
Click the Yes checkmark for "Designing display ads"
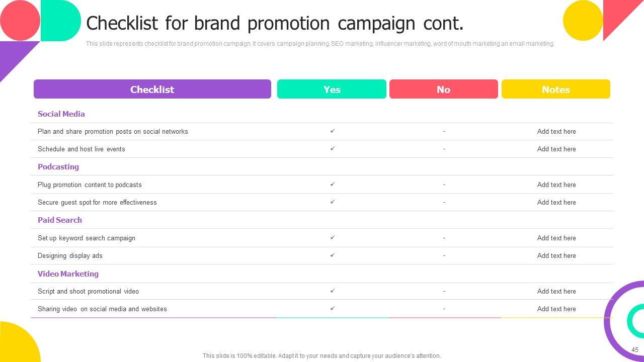332,255
